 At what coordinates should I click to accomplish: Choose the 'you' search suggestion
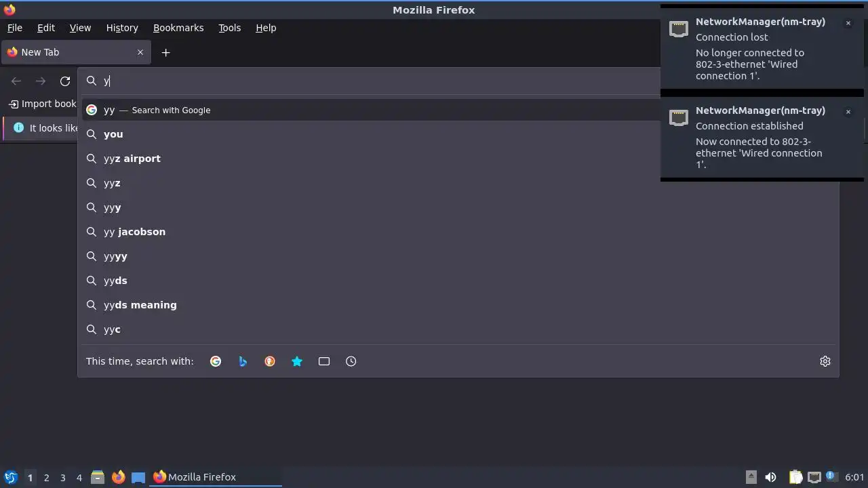click(x=458, y=134)
